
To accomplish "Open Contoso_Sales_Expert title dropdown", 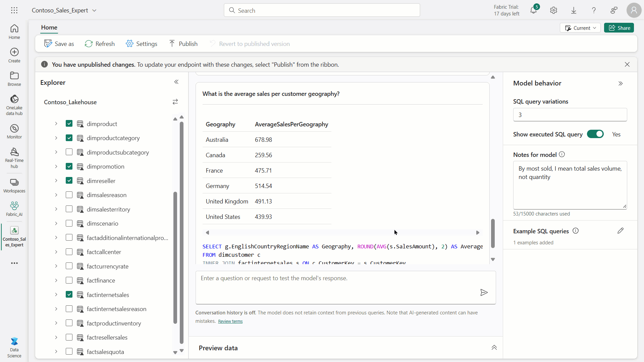I will 94,10.
